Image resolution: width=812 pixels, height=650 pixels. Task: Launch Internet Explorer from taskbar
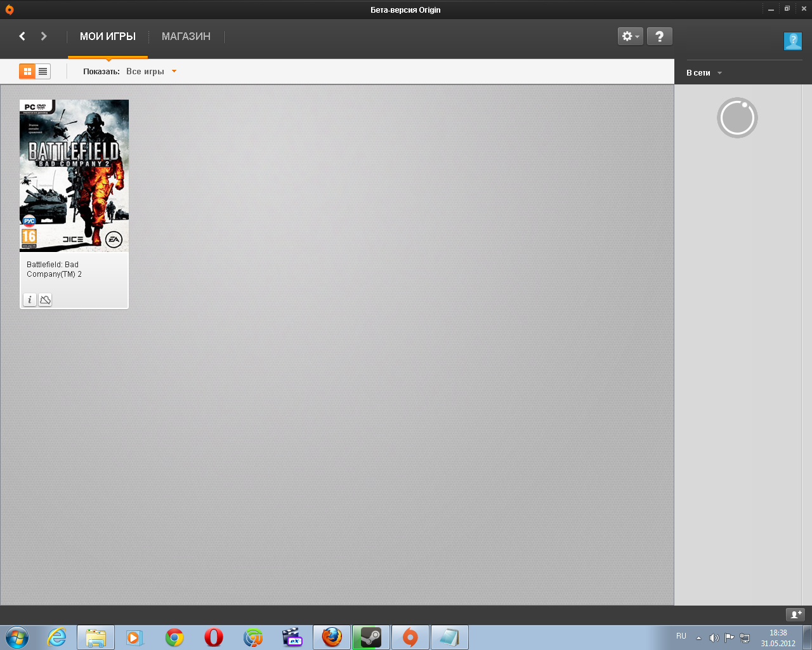click(x=57, y=637)
